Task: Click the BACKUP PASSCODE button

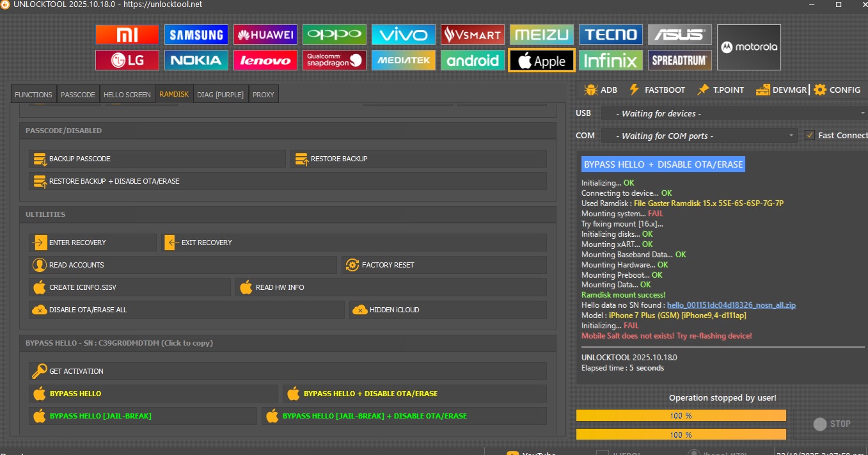Action: point(157,159)
